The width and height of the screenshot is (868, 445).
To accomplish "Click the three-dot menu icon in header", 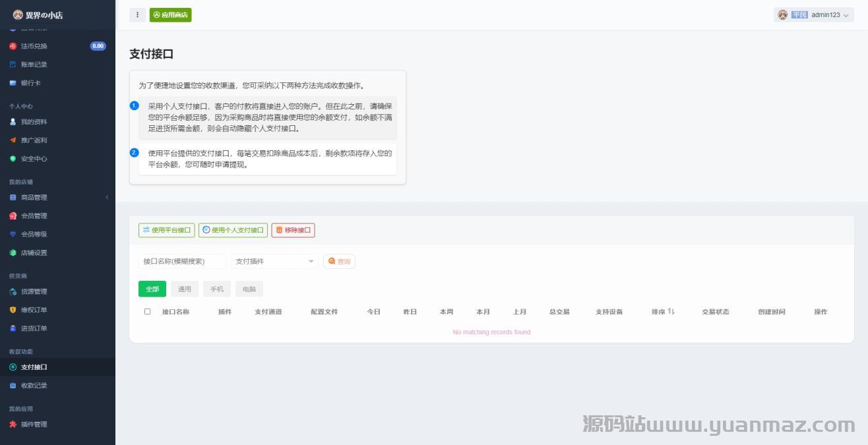I will click(x=137, y=15).
